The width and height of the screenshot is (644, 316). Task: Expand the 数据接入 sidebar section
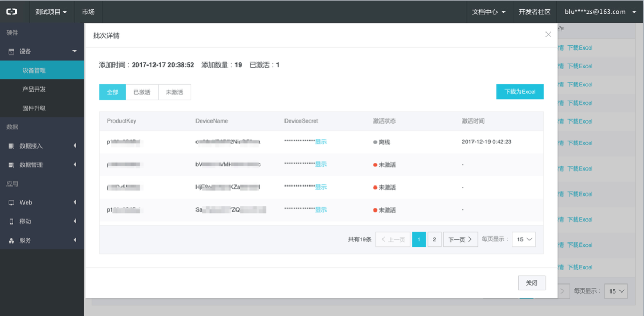(75, 146)
